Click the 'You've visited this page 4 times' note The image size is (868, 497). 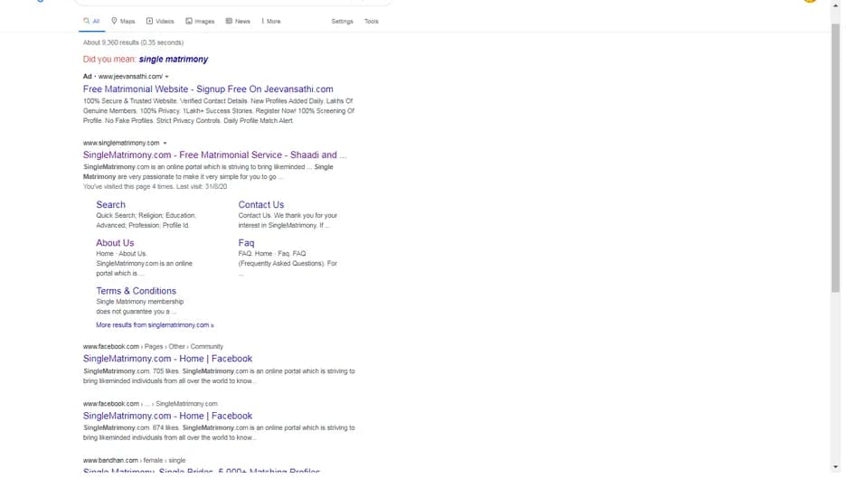click(155, 186)
